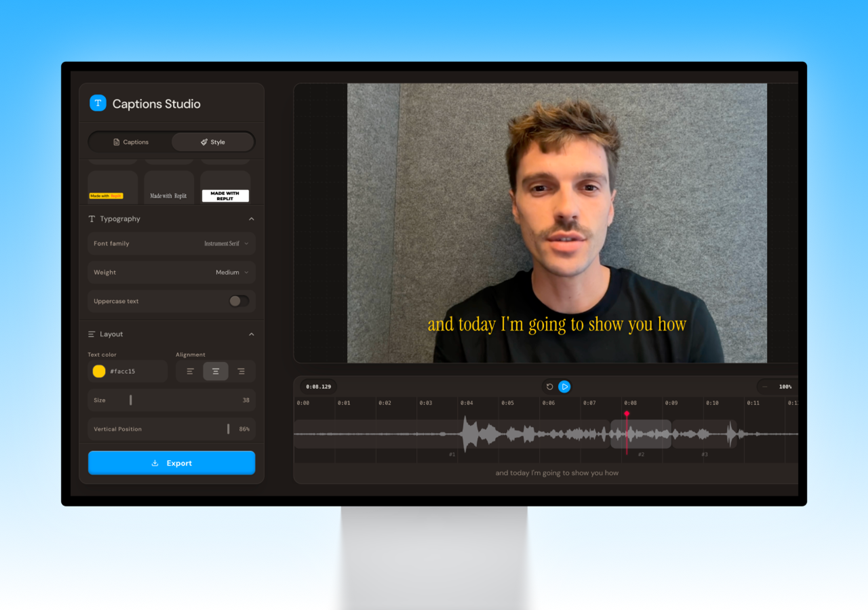Select the serif 'Made with Replit' preset
The width and height of the screenshot is (868, 610).
[169, 188]
